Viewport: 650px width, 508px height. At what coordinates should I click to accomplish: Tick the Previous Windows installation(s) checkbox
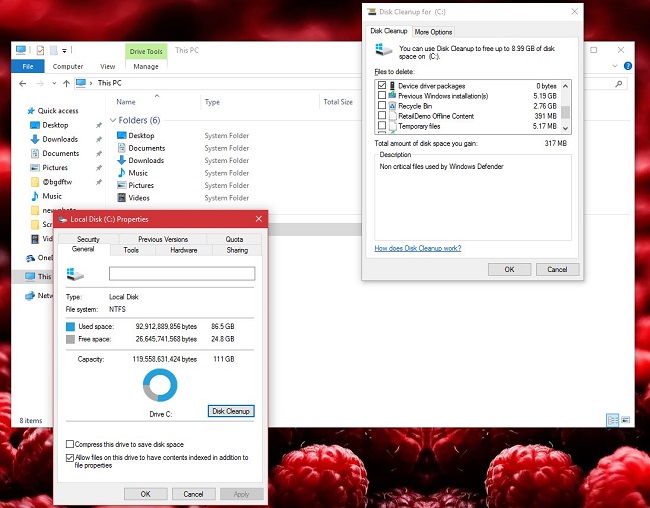(x=382, y=95)
